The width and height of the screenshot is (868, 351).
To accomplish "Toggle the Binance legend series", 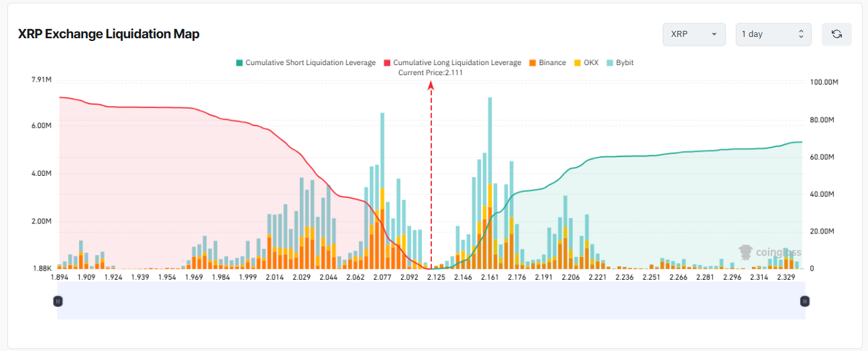I will click(547, 62).
